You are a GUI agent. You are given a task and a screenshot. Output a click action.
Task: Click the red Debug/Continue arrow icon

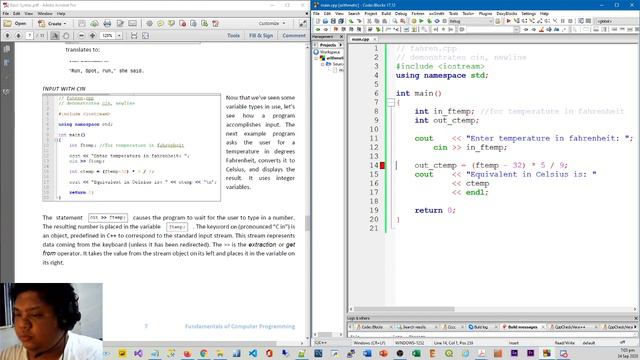coord(509,21)
